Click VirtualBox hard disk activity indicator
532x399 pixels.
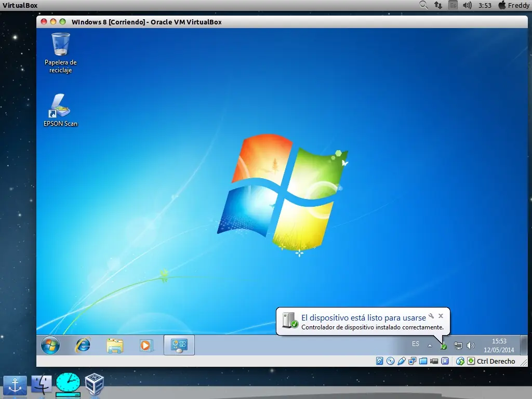[380, 361]
